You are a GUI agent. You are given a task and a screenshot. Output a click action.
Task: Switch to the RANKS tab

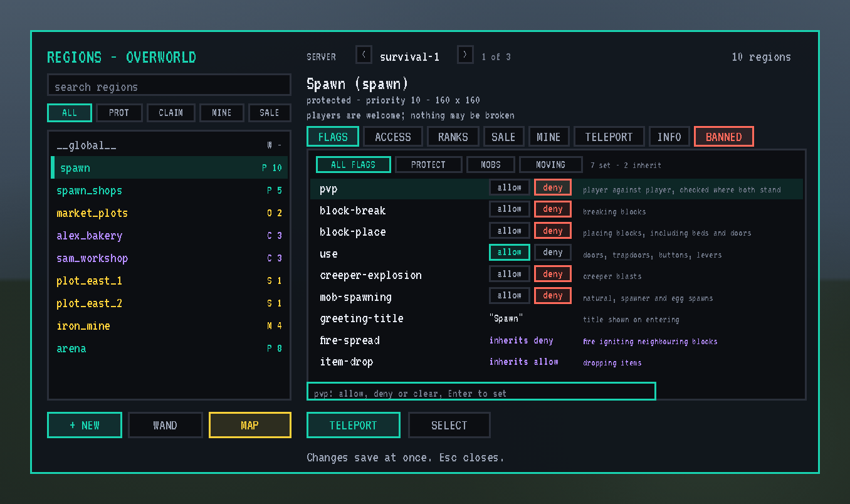coord(453,137)
